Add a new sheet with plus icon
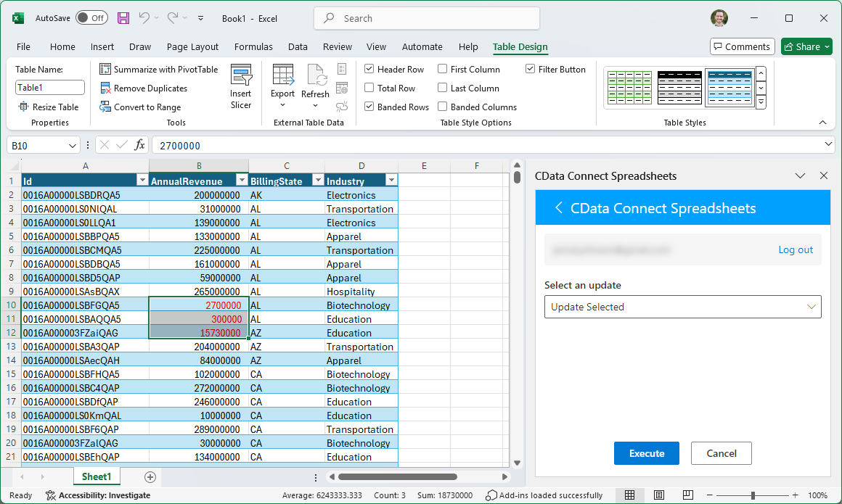The width and height of the screenshot is (842, 504). 150,477
